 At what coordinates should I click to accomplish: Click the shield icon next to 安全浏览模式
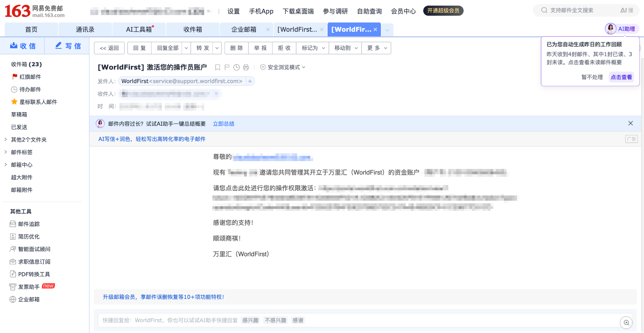coord(263,67)
